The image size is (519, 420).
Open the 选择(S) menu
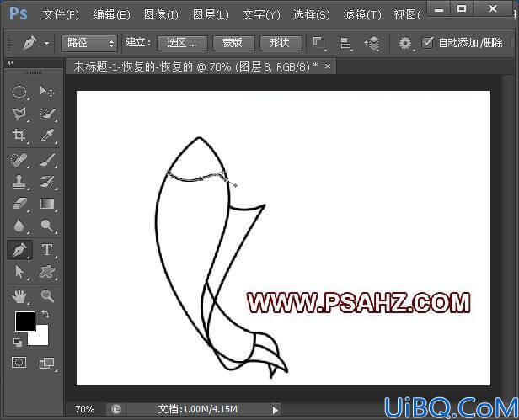pyautogui.click(x=311, y=15)
